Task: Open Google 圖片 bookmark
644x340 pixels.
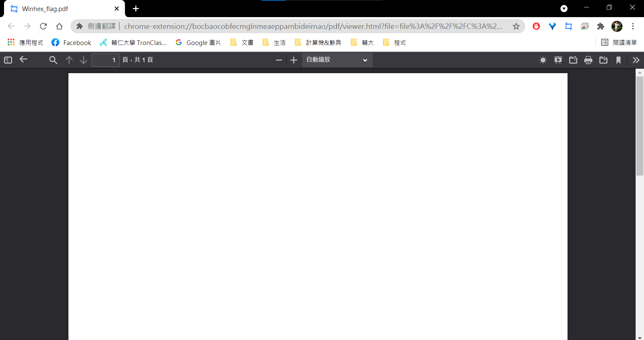Action: point(198,43)
